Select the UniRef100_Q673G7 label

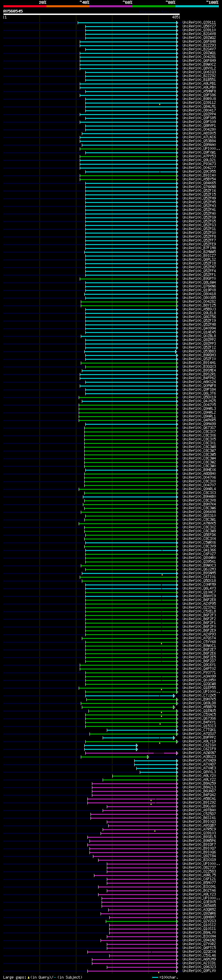(x=199, y=428)
